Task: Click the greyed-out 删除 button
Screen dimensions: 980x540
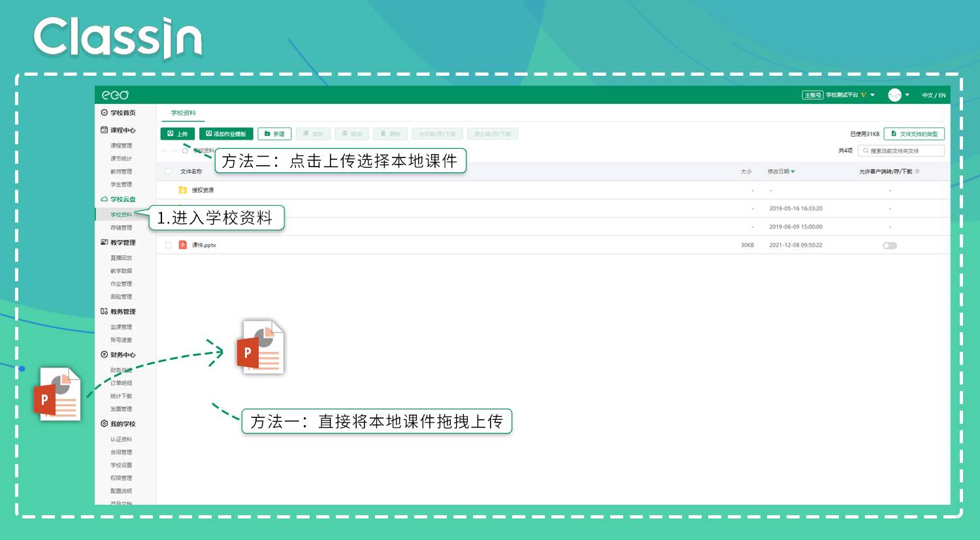Action: click(390, 134)
